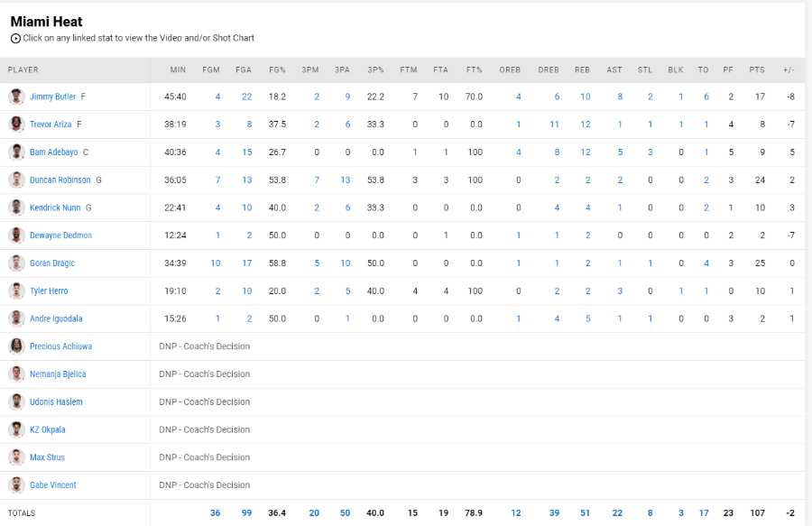The image size is (812, 526).
Task: Open Precious Achiuwa's headshot photo
Action: 16,346
